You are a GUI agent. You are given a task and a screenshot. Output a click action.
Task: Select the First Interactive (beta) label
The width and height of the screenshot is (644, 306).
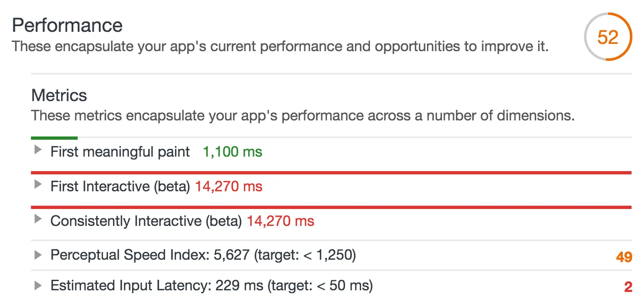pos(120,186)
